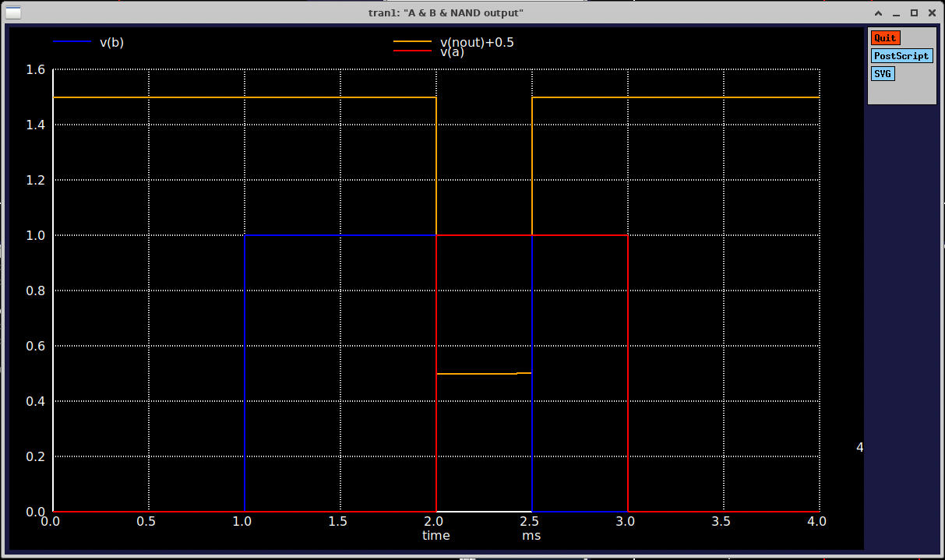Click the plot title tran1 in title bar

coord(381,12)
